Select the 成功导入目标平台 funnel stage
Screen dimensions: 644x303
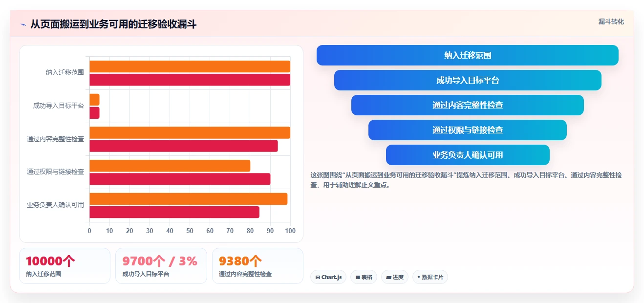pos(468,80)
